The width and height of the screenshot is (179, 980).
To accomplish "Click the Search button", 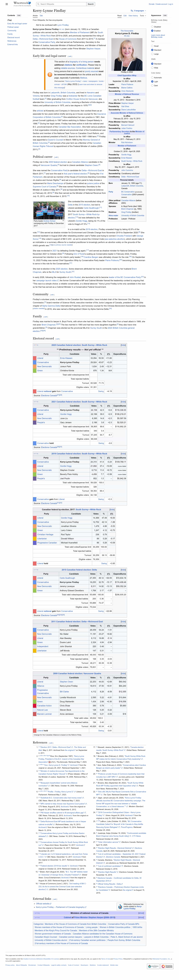I will (91, 4).
